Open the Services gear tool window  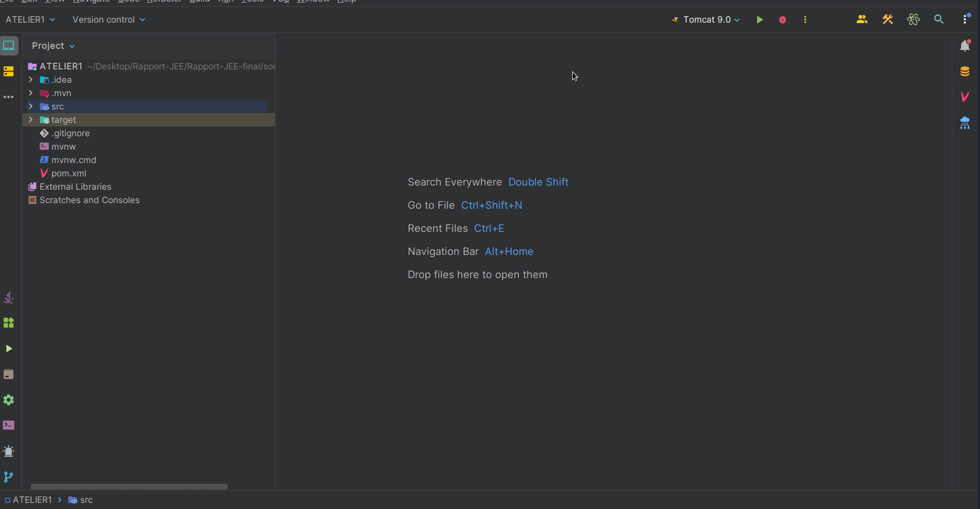[x=9, y=400]
